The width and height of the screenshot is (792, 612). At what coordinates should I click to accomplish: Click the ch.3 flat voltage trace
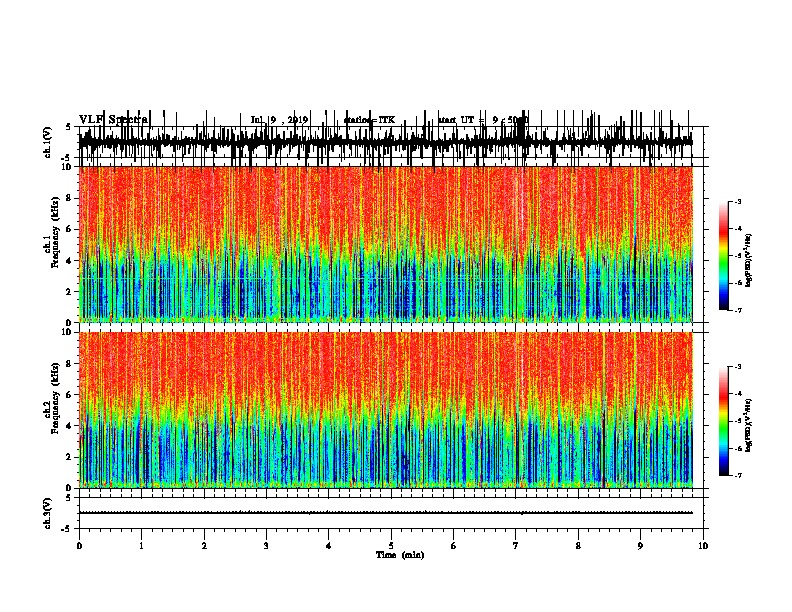386,513
